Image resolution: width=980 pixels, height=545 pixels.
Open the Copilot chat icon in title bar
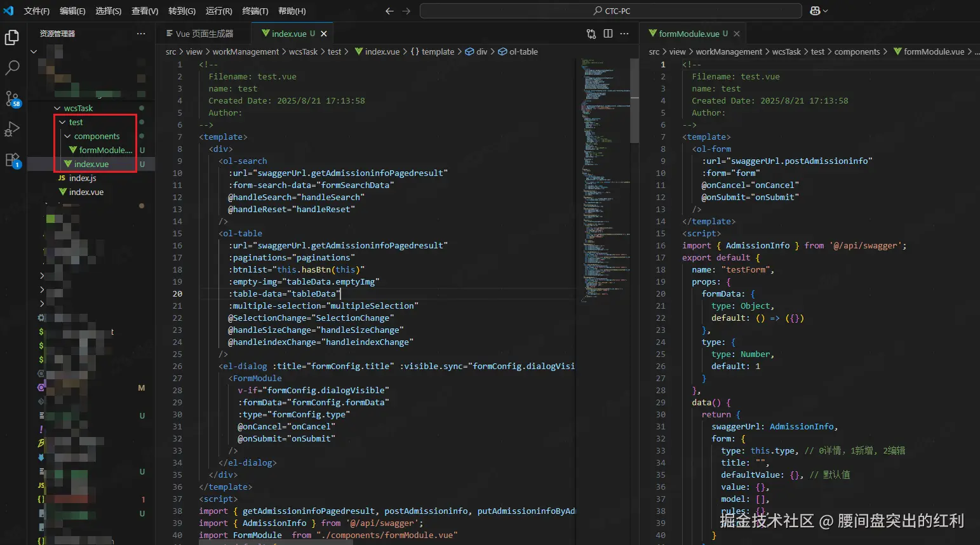816,11
